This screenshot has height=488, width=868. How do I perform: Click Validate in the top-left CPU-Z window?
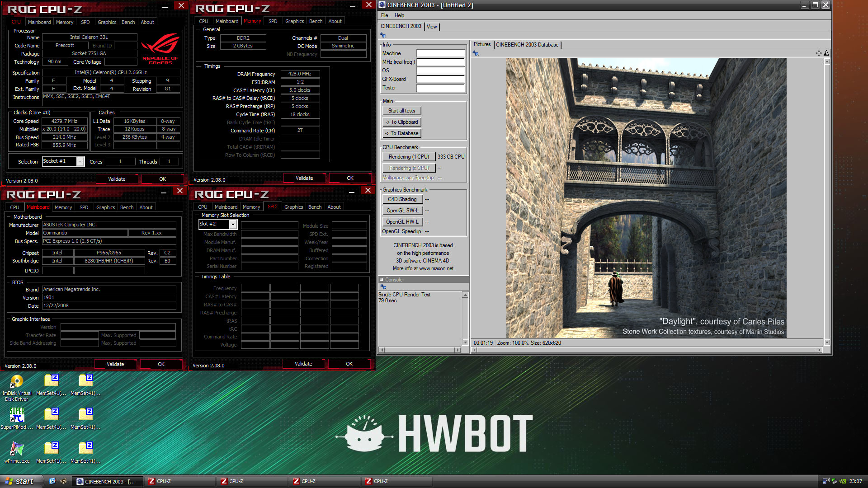pos(117,179)
